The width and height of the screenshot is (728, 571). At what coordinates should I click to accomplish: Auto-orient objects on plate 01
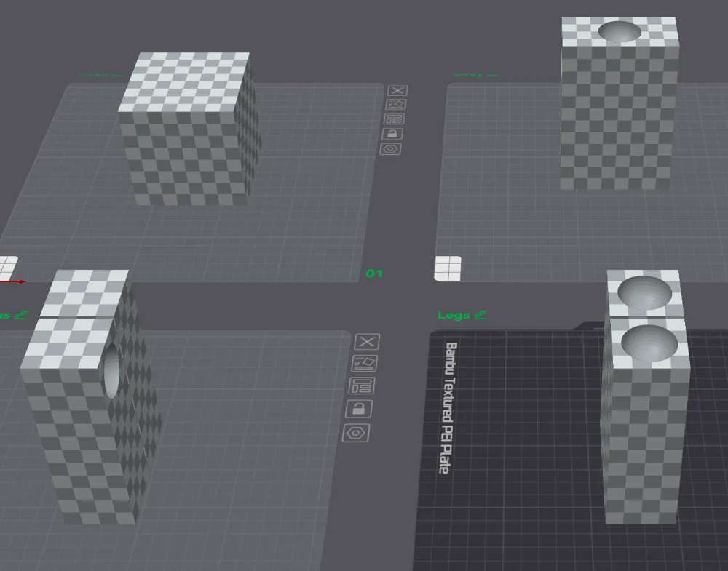[395, 105]
